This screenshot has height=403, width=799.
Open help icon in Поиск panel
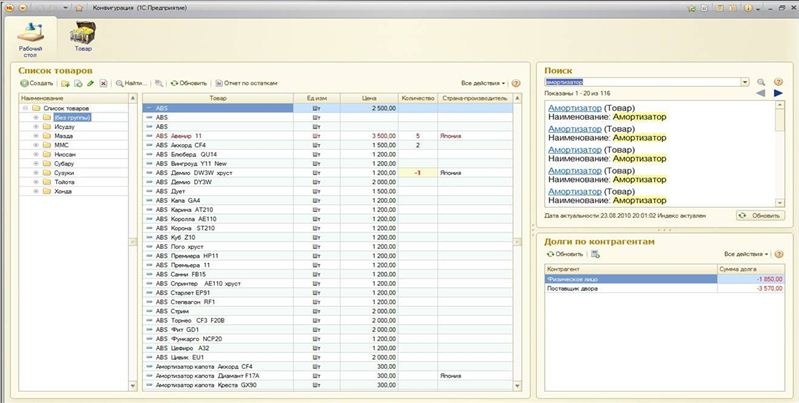pos(779,82)
